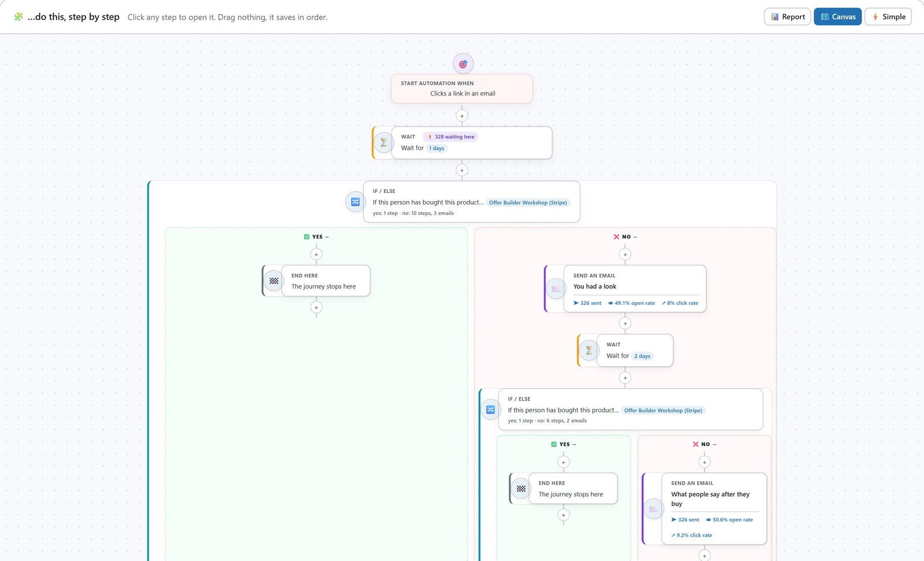Click the '328 waiting here' badge
Screen dimensions: 924x561
click(450, 137)
